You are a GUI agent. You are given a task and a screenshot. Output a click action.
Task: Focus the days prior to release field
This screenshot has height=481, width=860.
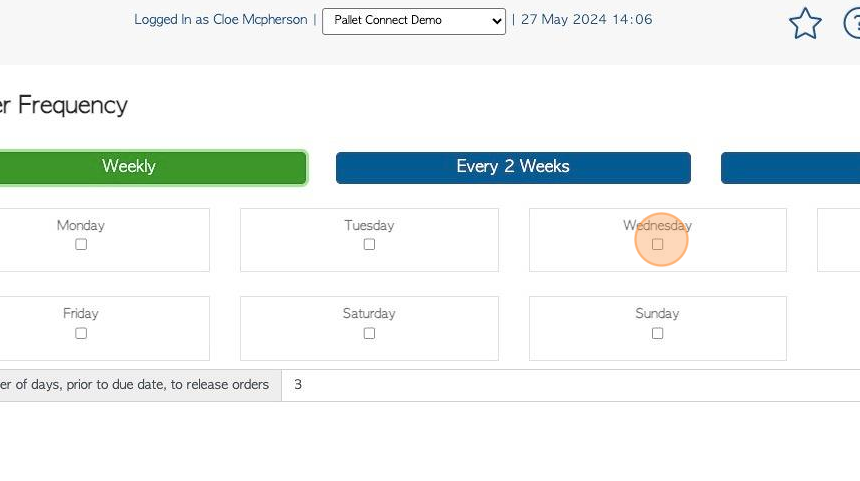(x=570, y=385)
